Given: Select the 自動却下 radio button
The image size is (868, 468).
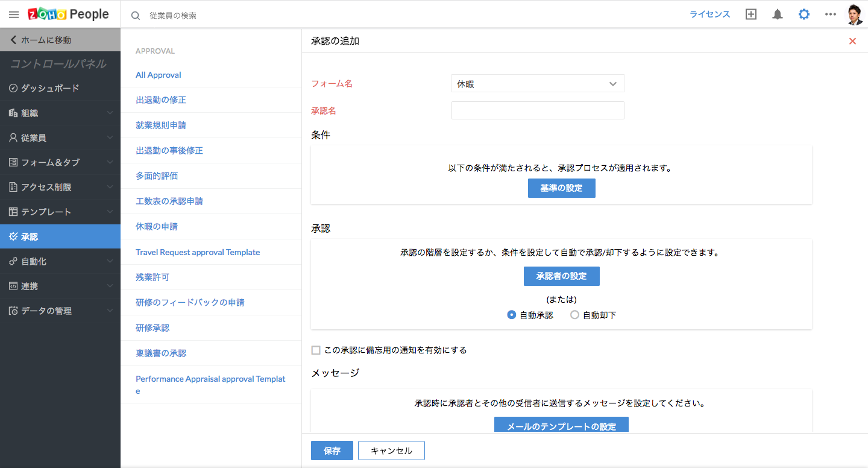Looking at the screenshot, I should [x=574, y=315].
